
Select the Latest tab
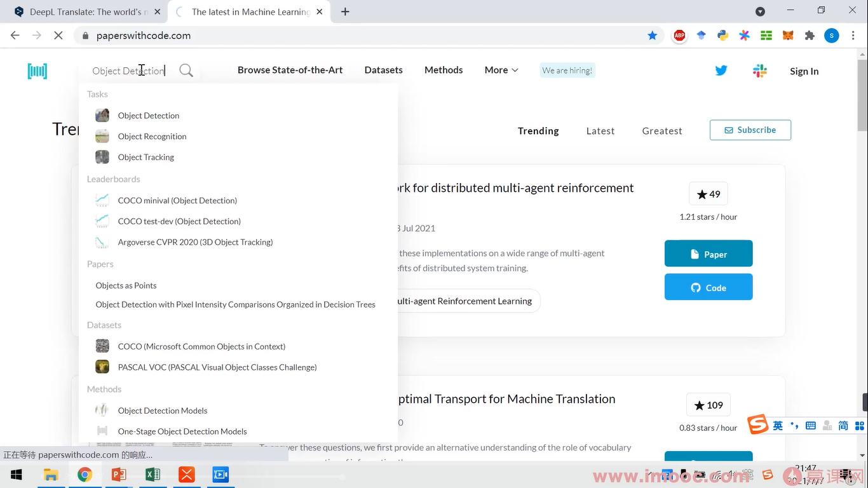click(x=600, y=131)
